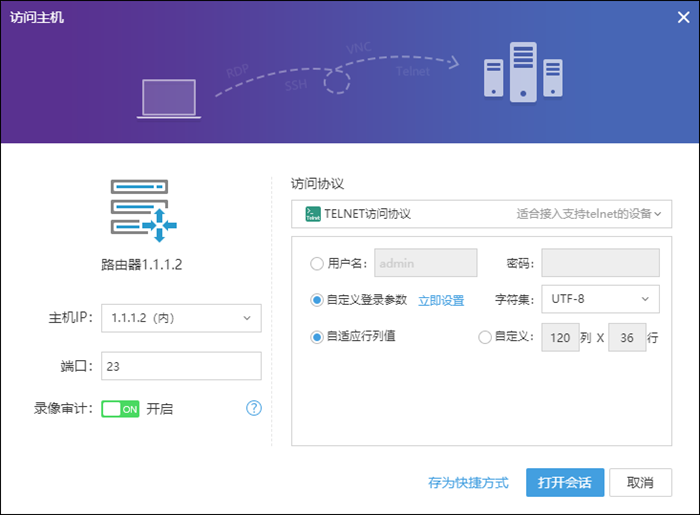The height and width of the screenshot is (515, 700).
Task: Click the 打开会话 button
Action: tap(564, 483)
